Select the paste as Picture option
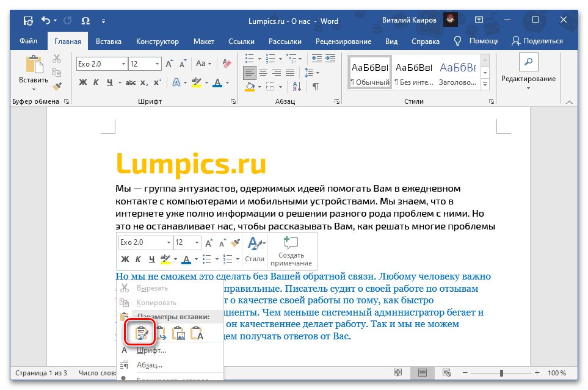 point(178,333)
